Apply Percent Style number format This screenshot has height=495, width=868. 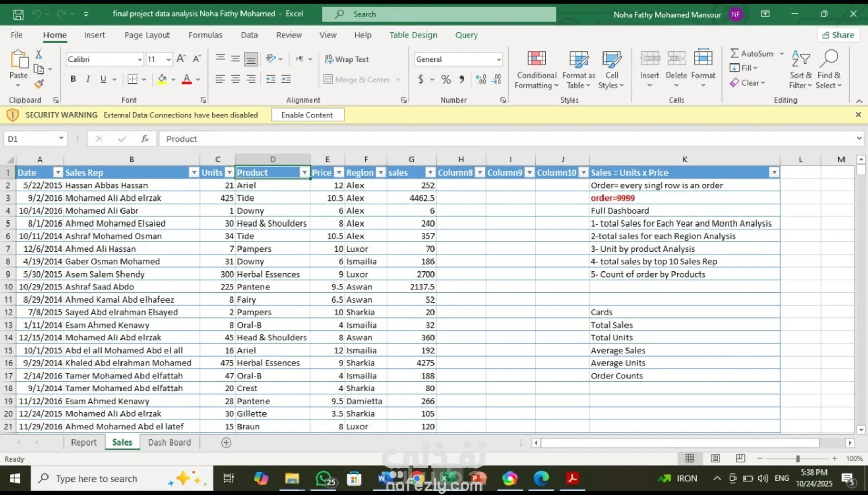click(x=446, y=79)
